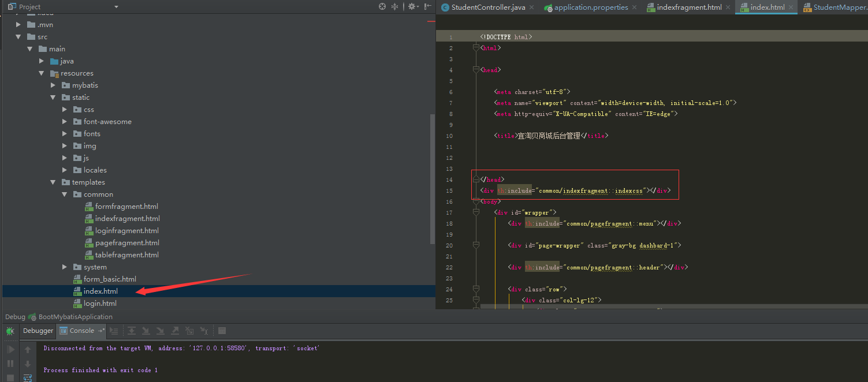Screen dimensions: 868x382
Task: Click the up arrow icon in console gutter
Action: tap(27, 350)
